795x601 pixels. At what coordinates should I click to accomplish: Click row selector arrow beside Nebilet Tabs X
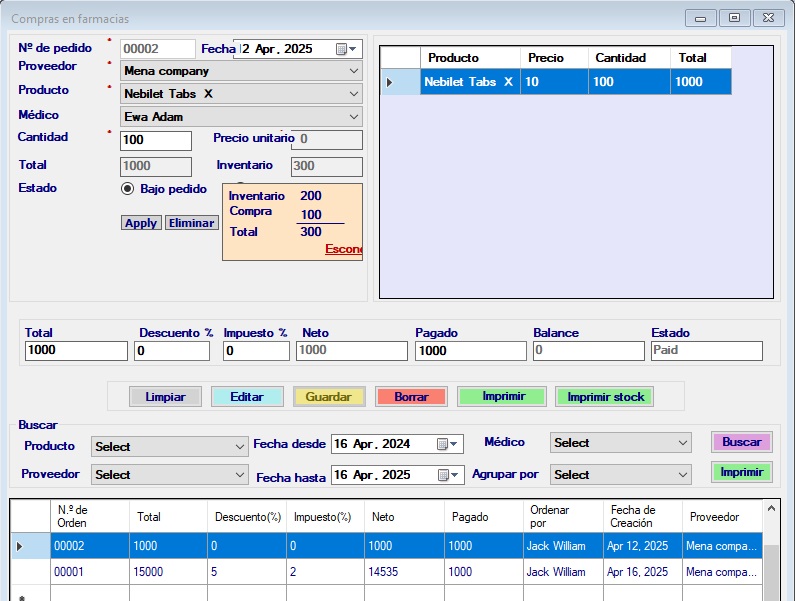(x=390, y=82)
